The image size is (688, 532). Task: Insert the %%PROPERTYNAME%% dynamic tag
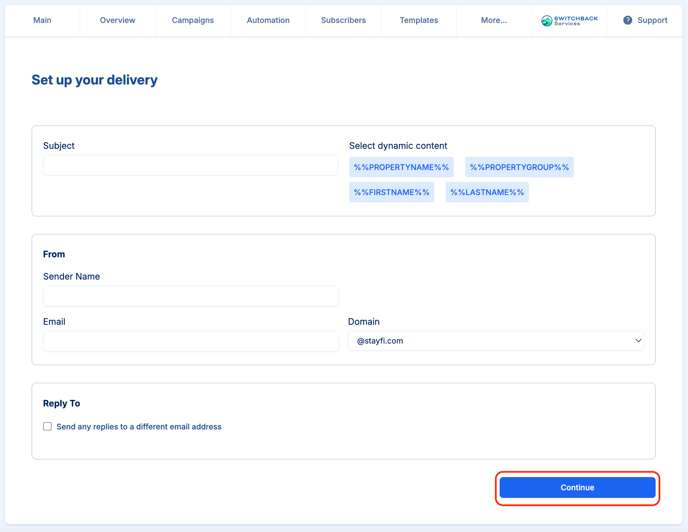click(x=401, y=167)
